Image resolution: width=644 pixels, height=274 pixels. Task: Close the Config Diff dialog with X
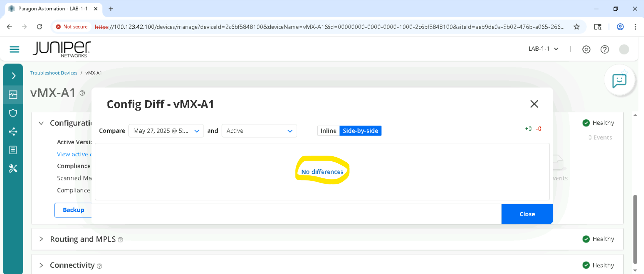click(534, 104)
